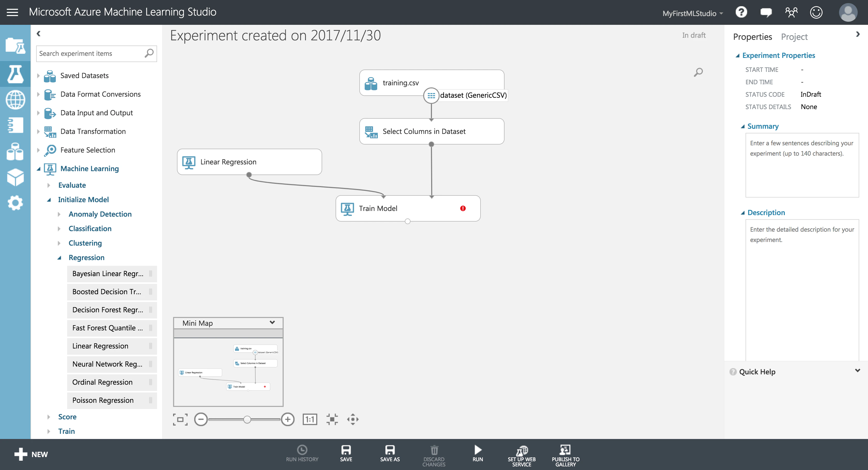Click the Search experiment items field
The width and height of the screenshot is (868, 470).
point(96,54)
